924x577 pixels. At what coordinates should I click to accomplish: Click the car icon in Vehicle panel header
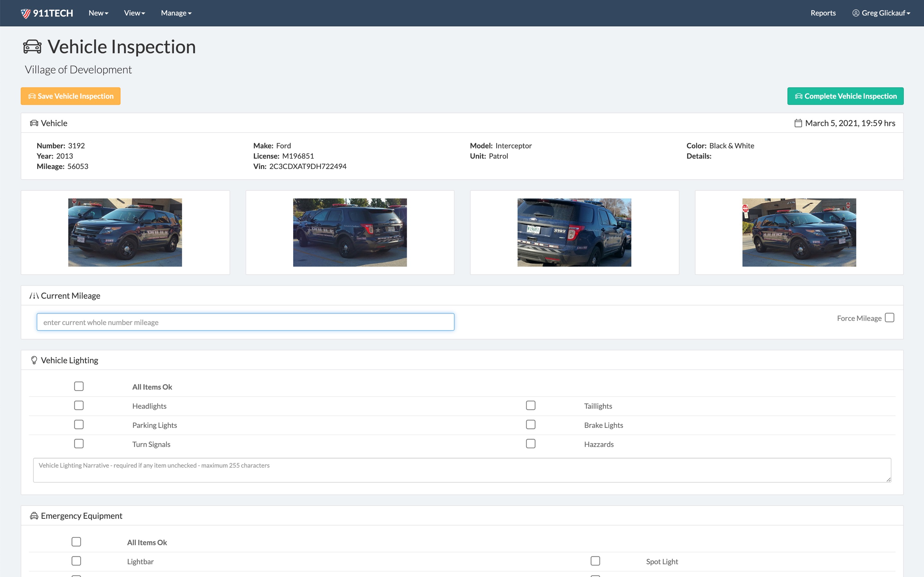coord(34,123)
